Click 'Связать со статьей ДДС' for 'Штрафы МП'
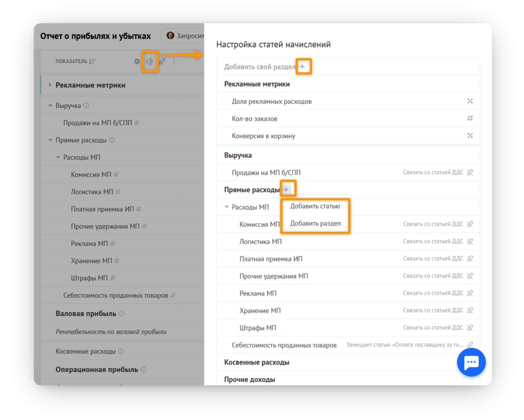The height and width of the screenshot is (420, 524). (x=433, y=328)
